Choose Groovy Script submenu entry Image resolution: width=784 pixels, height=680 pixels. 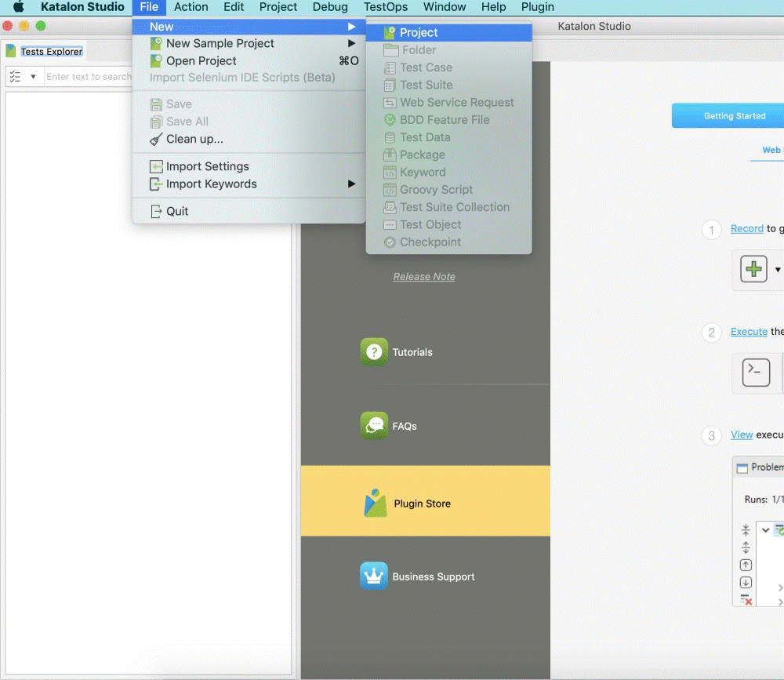click(x=448, y=190)
